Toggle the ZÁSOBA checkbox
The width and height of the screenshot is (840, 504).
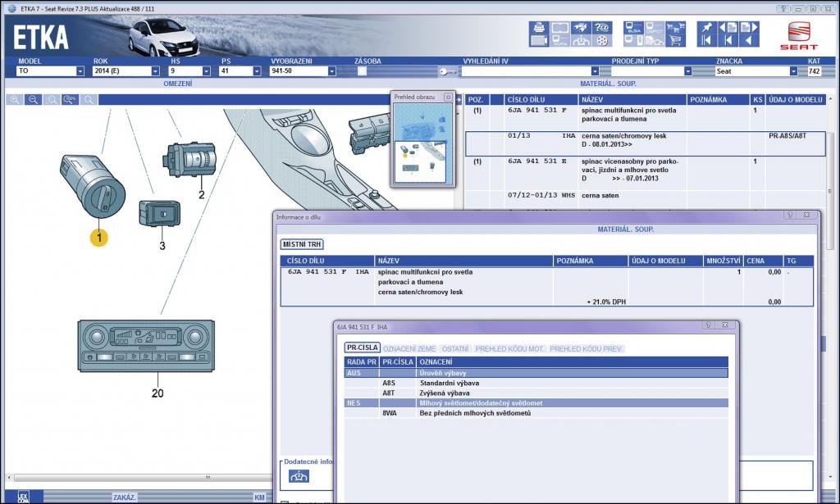pos(362,71)
